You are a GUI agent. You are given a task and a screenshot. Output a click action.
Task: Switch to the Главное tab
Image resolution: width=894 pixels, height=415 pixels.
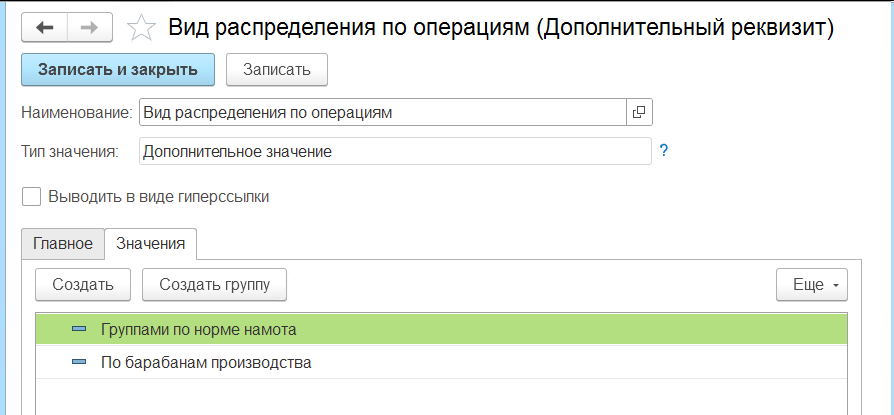click(x=63, y=243)
